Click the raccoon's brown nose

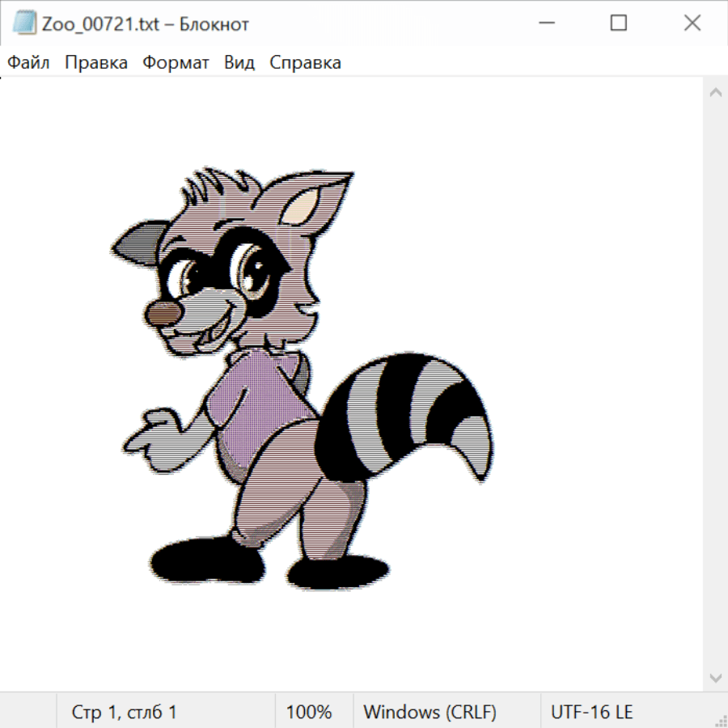[163, 314]
